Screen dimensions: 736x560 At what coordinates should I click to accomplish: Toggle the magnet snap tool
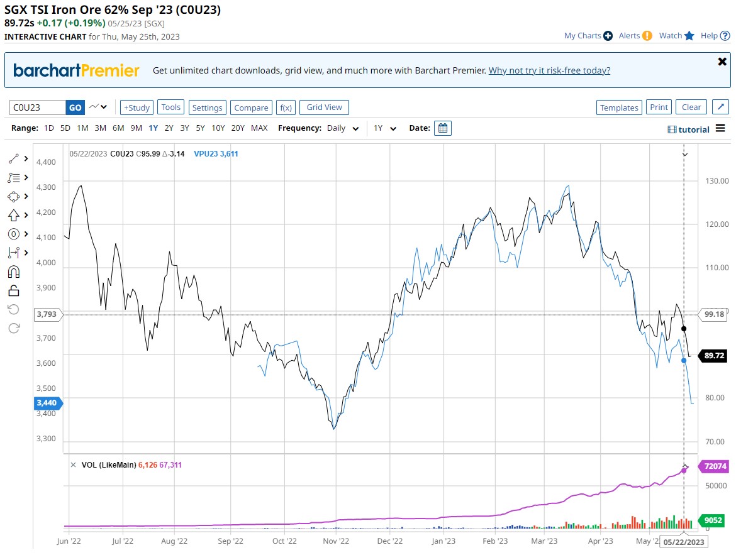[14, 272]
